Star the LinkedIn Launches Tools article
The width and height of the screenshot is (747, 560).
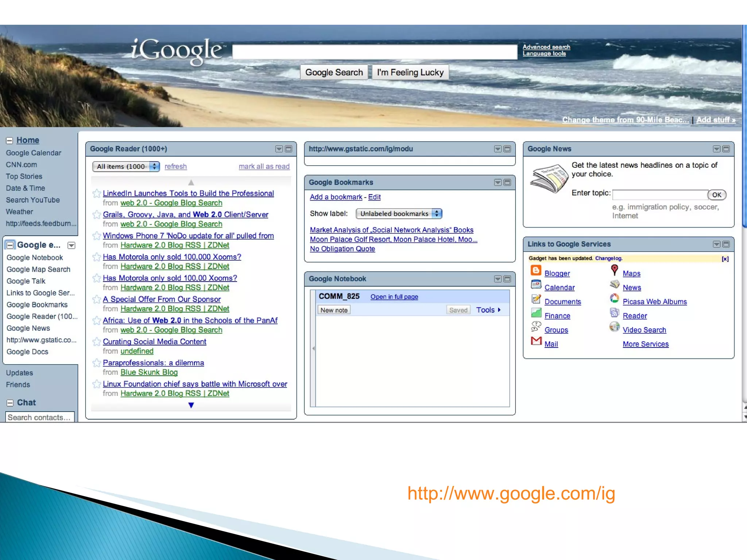[x=97, y=194]
